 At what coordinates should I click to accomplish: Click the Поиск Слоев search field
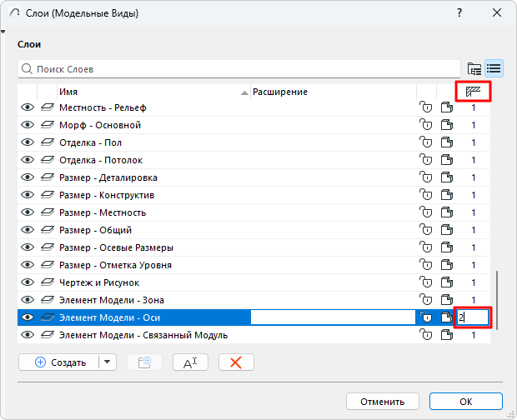(242, 68)
